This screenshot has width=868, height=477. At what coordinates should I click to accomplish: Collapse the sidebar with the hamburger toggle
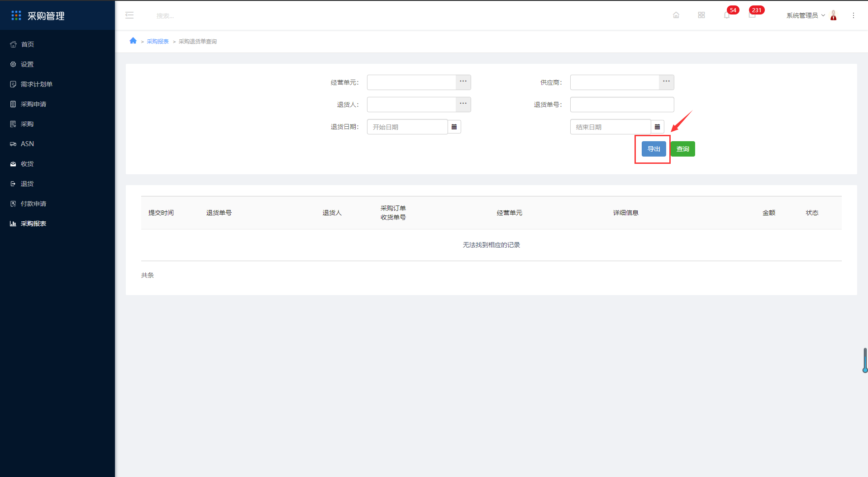pos(129,15)
